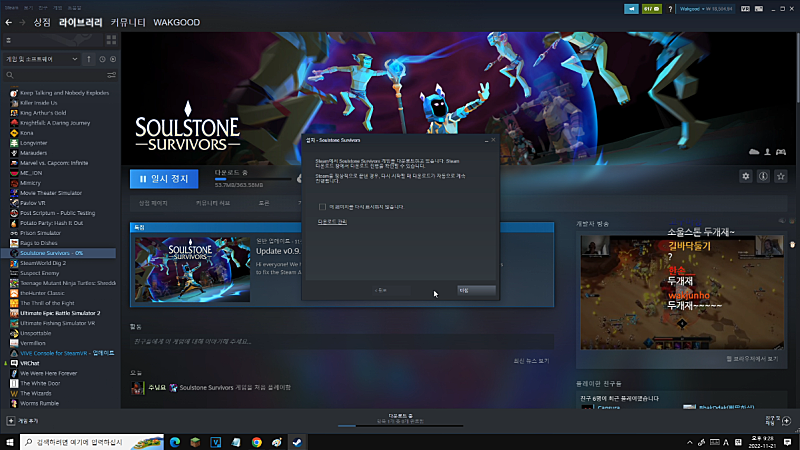The image size is (800, 450).
Task: Launch SteamVR from the VR icon
Action: click(x=745, y=9)
